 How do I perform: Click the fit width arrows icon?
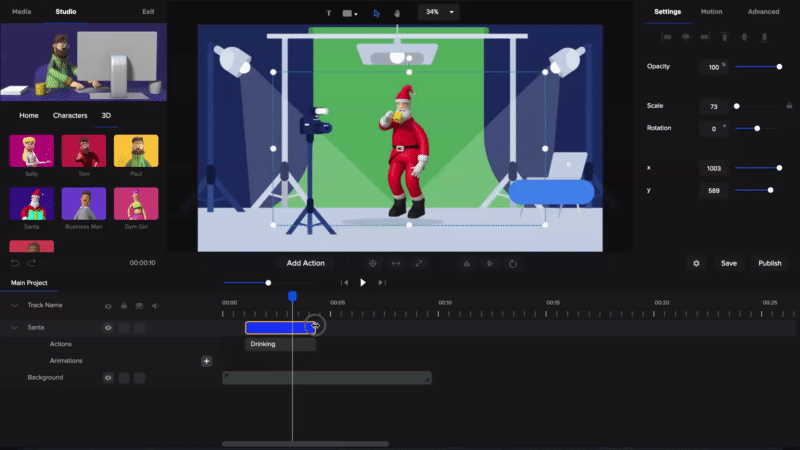click(396, 263)
